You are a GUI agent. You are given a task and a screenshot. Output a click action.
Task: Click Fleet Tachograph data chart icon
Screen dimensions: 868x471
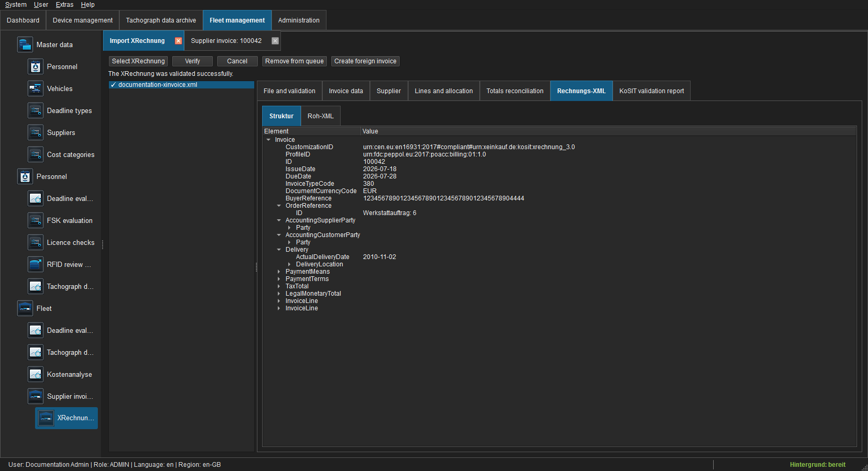coord(36,352)
